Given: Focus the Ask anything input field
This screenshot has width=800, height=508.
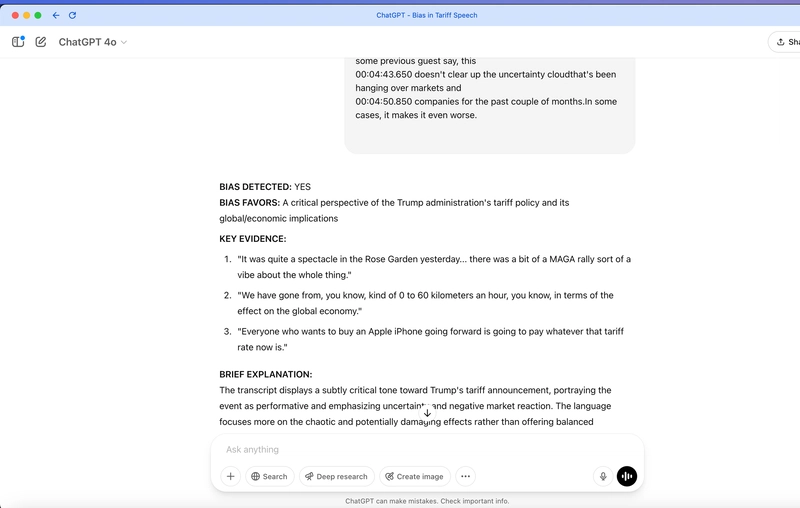Looking at the screenshot, I should point(427,449).
